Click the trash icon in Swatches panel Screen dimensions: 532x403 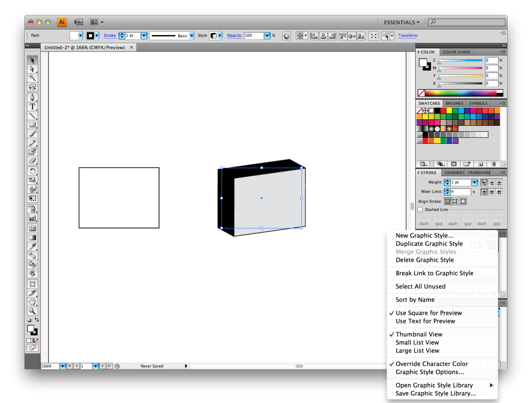coord(493,164)
